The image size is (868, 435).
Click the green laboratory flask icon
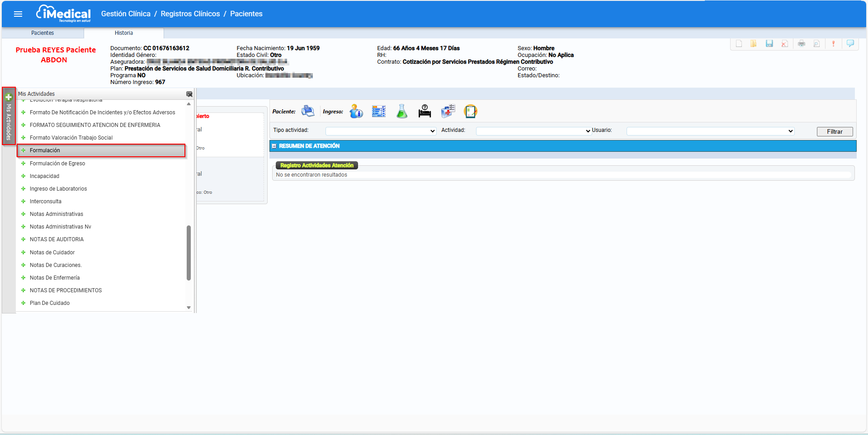[401, 111]
